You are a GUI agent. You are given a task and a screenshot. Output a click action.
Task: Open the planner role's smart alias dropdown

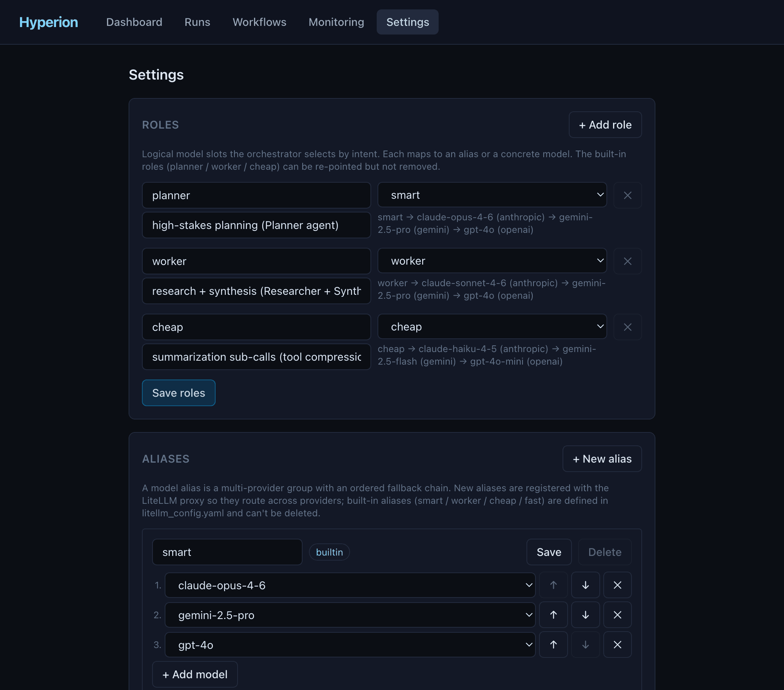(x=492, y=195)
